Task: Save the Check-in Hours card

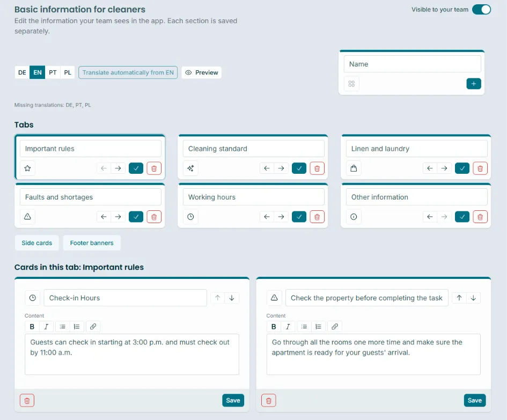Action: point(233,400)
